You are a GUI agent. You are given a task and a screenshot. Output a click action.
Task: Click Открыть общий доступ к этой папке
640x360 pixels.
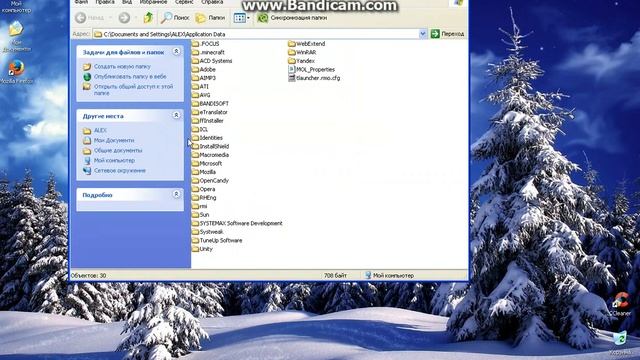(x=133, y=90)
